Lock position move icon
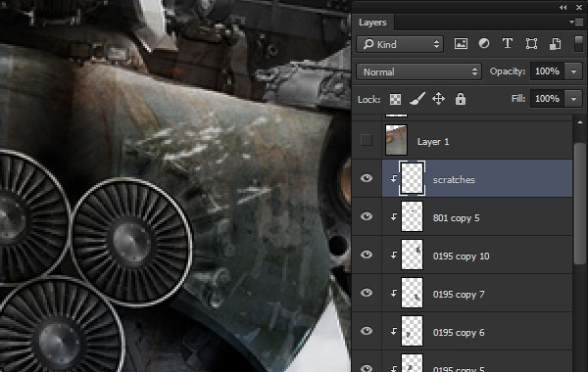The width and height of the screenshot is (588, 372). (x=438, y=99)
